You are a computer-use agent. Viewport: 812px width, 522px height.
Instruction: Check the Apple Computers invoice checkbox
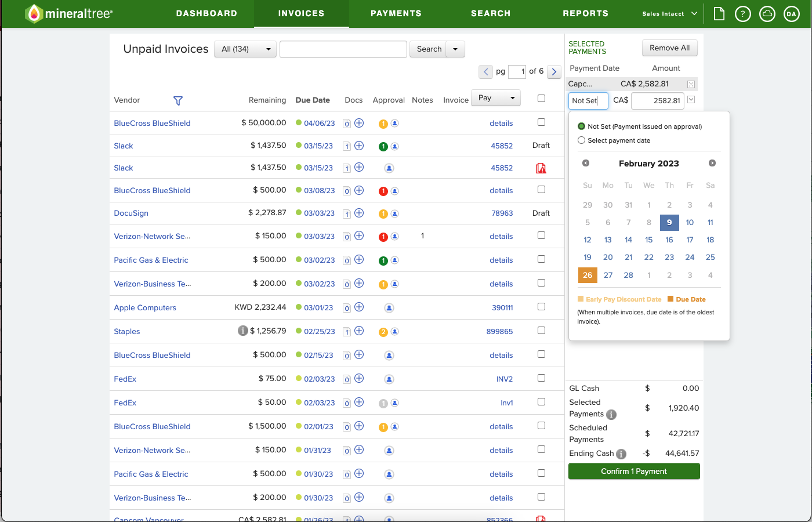(x=541, y=307)
